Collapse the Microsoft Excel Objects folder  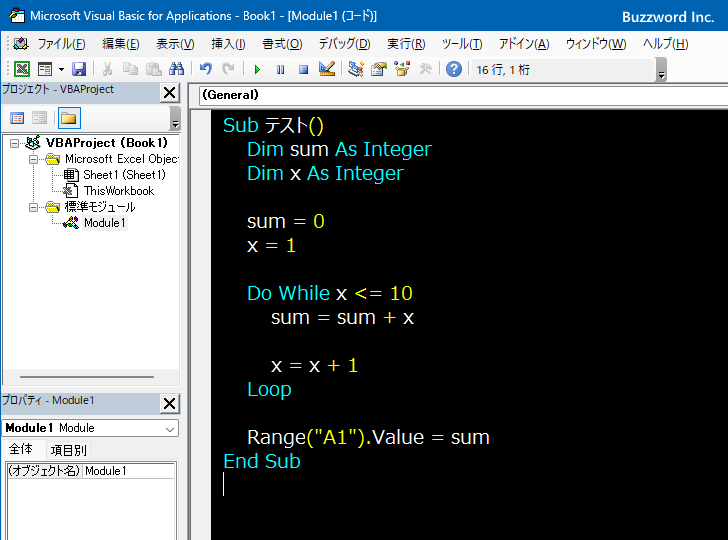(33, 159)
